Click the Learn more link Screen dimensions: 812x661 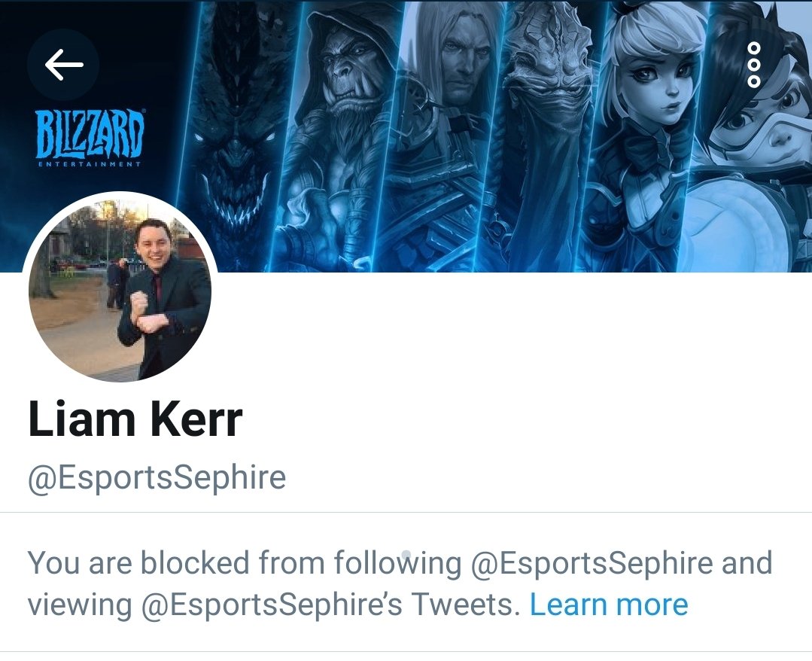(609, 605)
